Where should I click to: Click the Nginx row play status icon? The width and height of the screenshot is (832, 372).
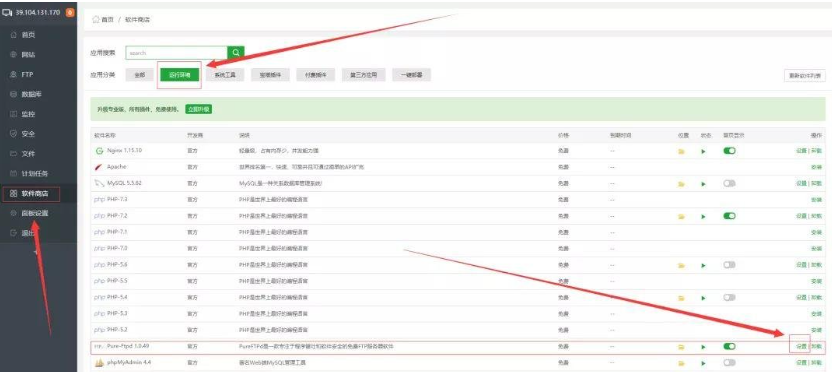[x=704, y=151]
